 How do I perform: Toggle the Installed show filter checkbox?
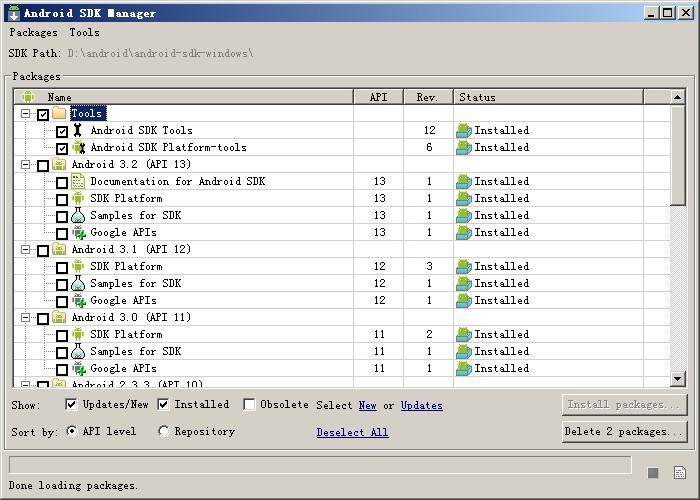163,404
